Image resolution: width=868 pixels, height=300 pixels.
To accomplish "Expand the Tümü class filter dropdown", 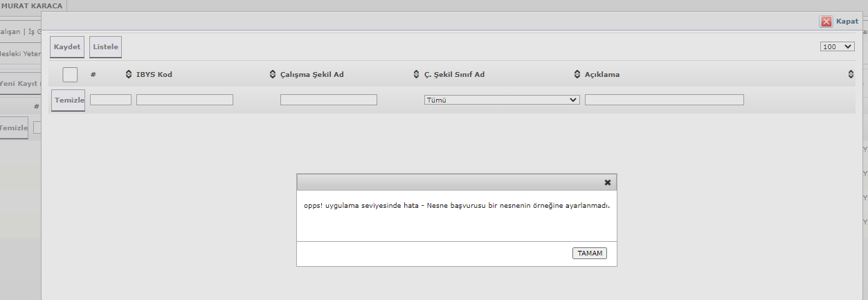I will [x=501, y=100].
